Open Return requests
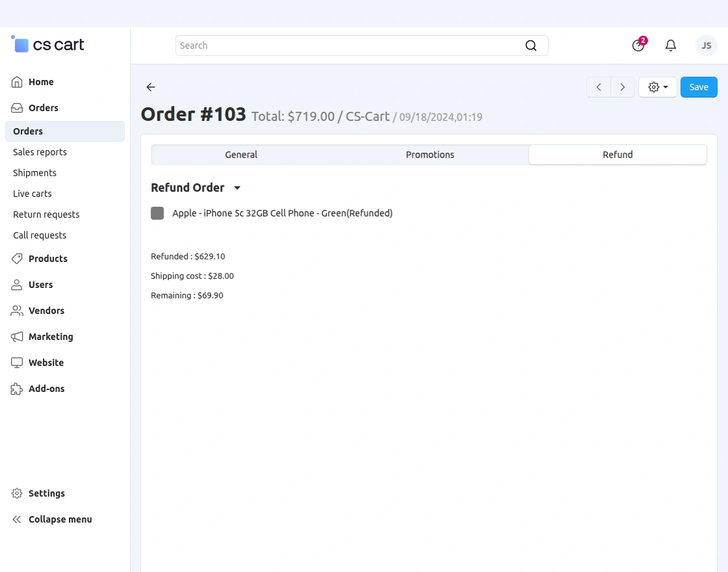 click(46, 214)
